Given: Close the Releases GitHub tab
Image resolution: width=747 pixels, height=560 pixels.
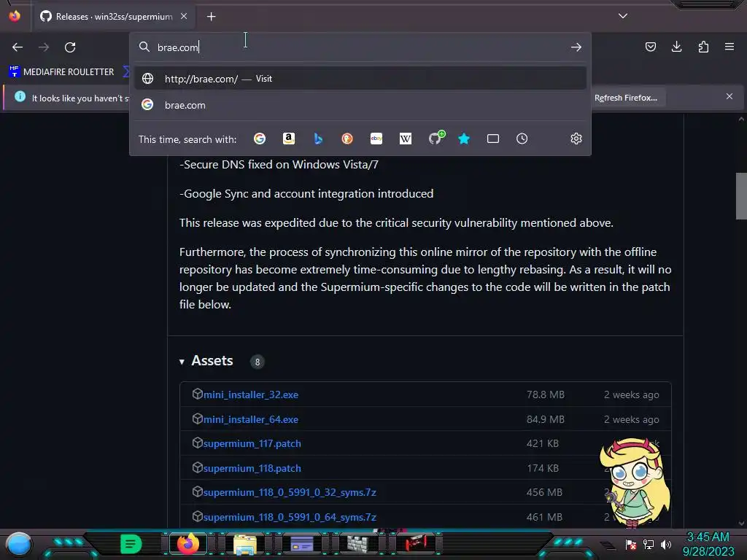Looking at the screenshot, I should click(x=184, y=16).
